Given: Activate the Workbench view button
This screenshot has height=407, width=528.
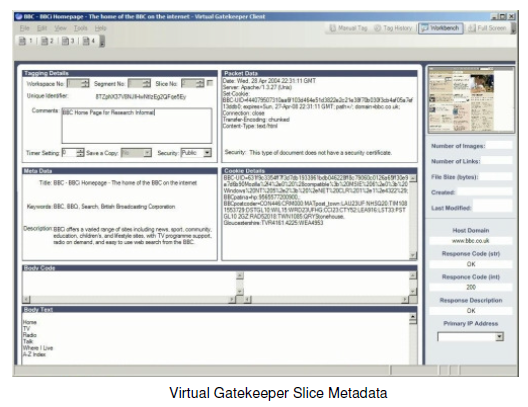Looking at the screenshot, I should [440, 28].
